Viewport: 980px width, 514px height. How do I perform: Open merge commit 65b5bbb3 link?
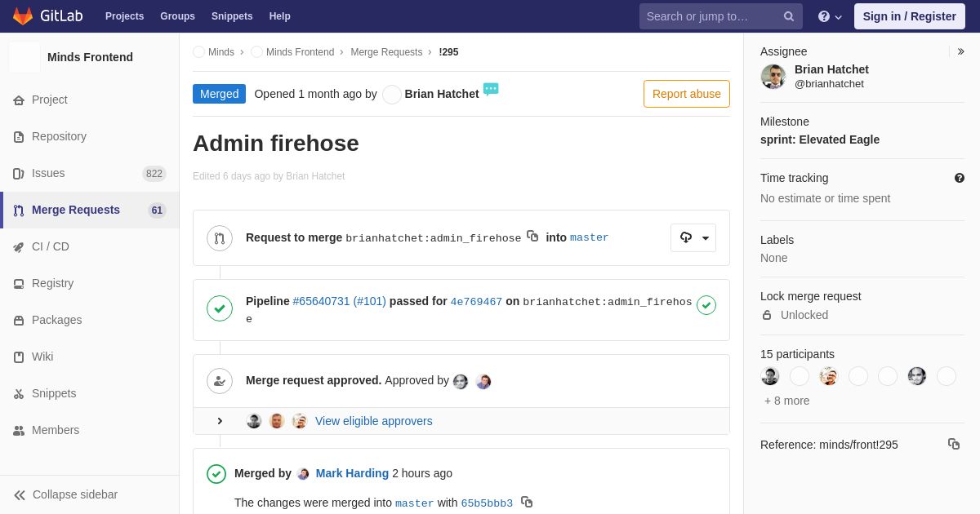[487, 503]
